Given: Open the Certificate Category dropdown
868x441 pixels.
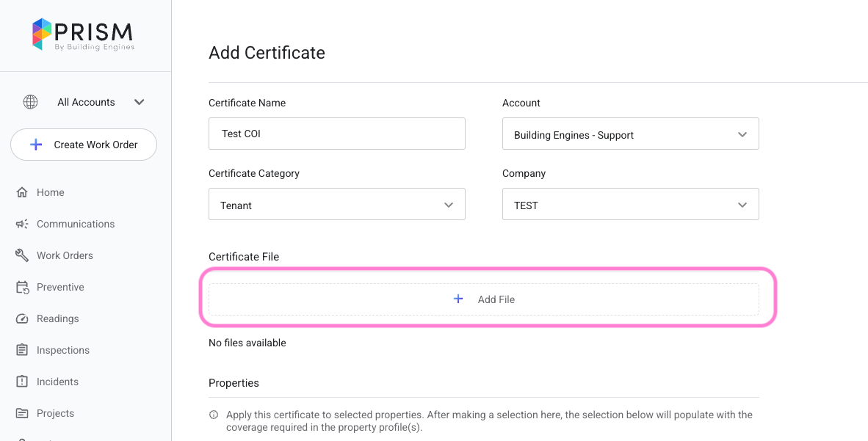Looking at the screenshot, I should 336,205.
